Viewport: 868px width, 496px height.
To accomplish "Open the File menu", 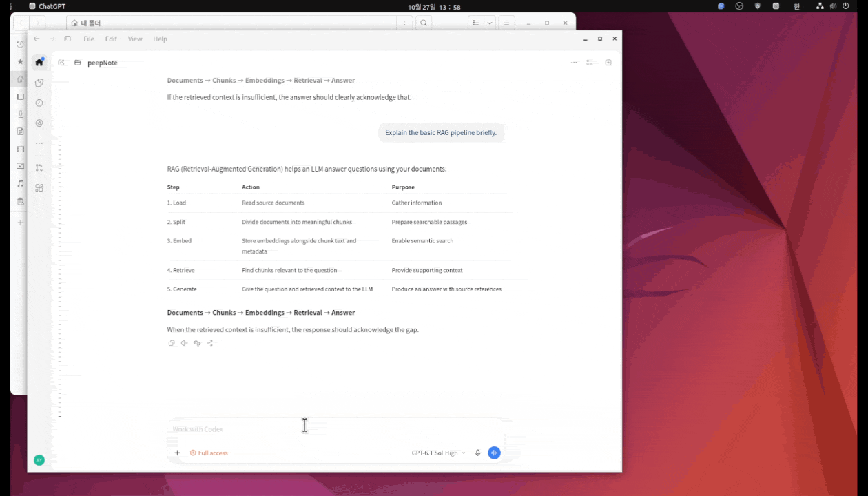I will [x=89, y=39].
